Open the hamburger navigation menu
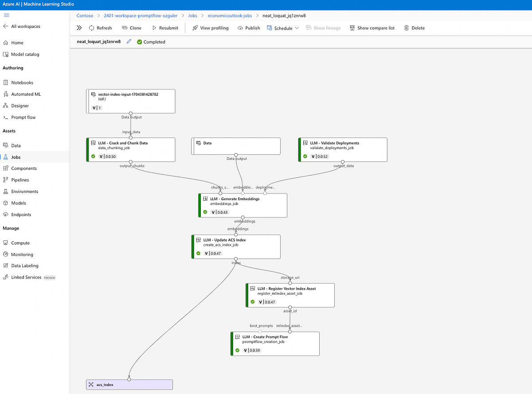 click(x=7, y=15)
